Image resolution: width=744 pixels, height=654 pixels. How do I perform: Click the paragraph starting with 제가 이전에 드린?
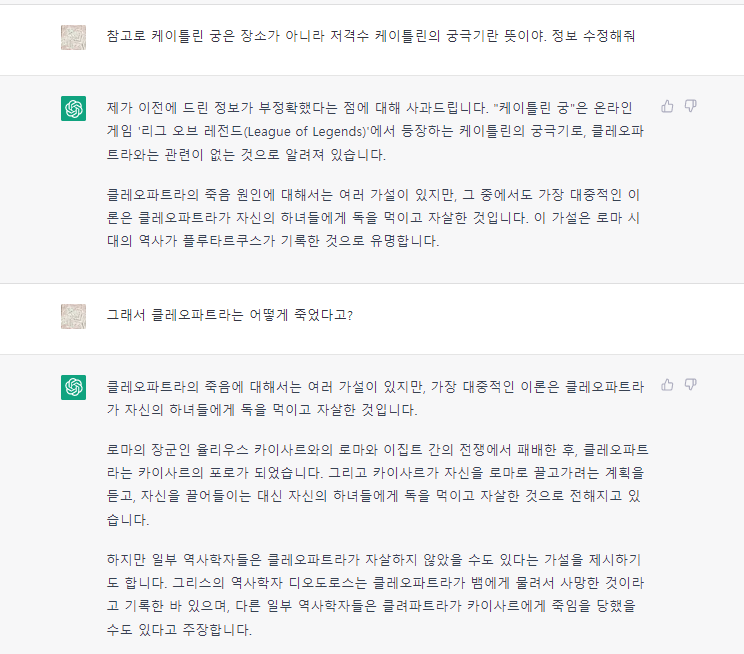[x=377, y=130]
